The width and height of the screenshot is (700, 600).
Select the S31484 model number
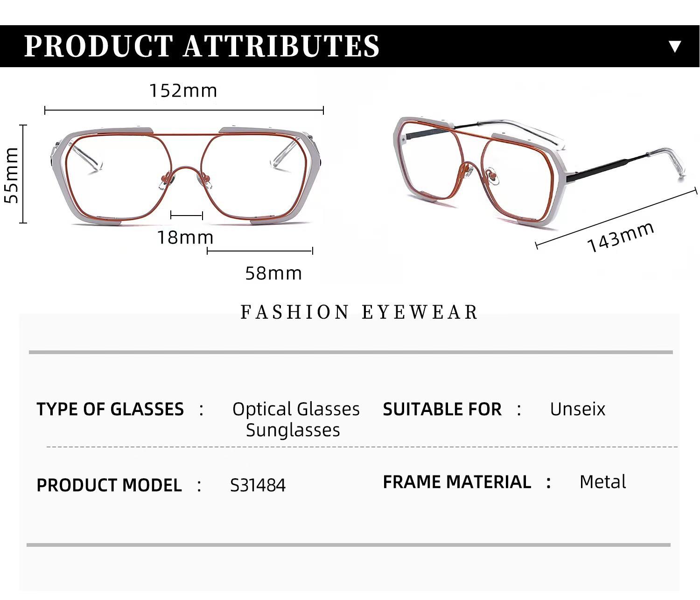(258, 485)
